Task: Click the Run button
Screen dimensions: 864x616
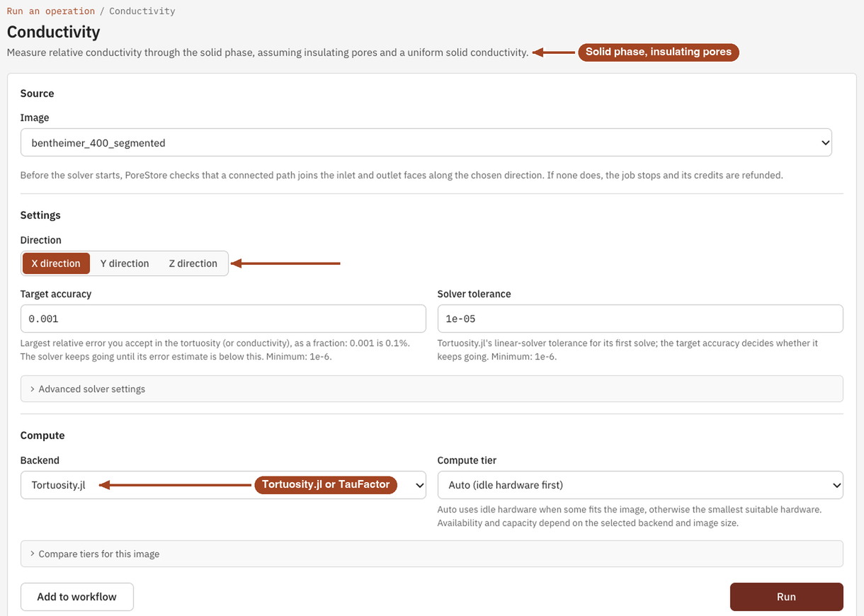Action: point(787,597)
